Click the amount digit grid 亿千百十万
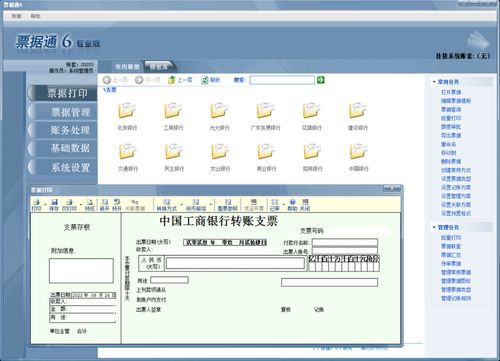Image resolution: width=500 pixels, height=361 pixels. [344, 263]
